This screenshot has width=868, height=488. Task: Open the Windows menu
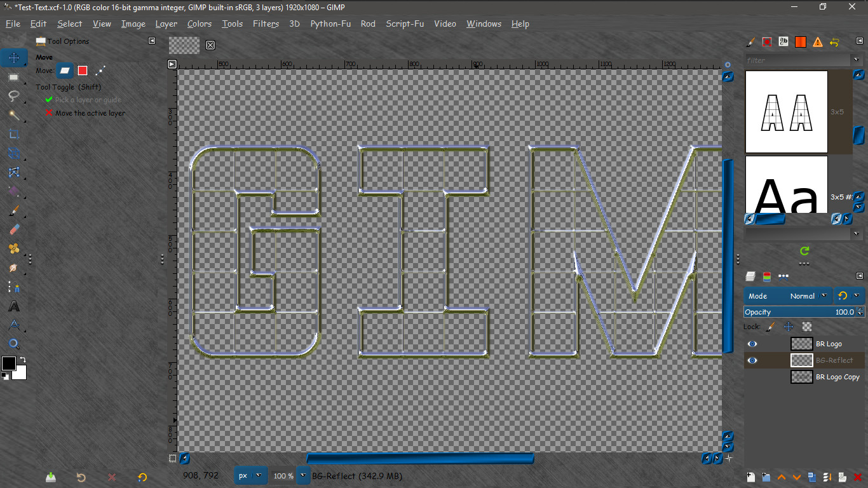484,24
